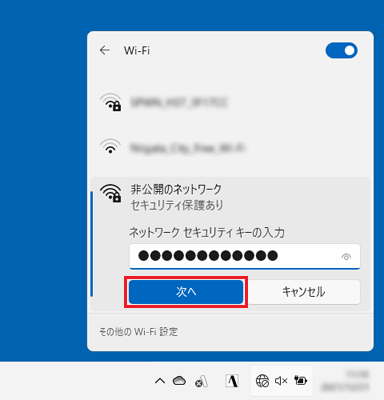Click ネットワーク セキュリティ キーの入力 label
The height and width of the screenshot is (400, 384).
[207, 233]
